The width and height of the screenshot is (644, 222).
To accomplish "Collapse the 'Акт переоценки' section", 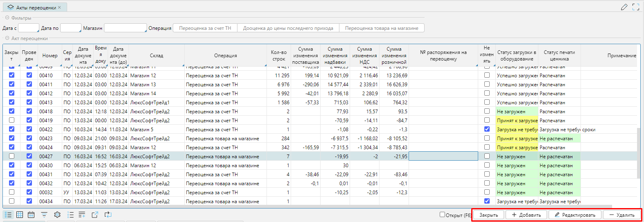I will pos(7,38).
